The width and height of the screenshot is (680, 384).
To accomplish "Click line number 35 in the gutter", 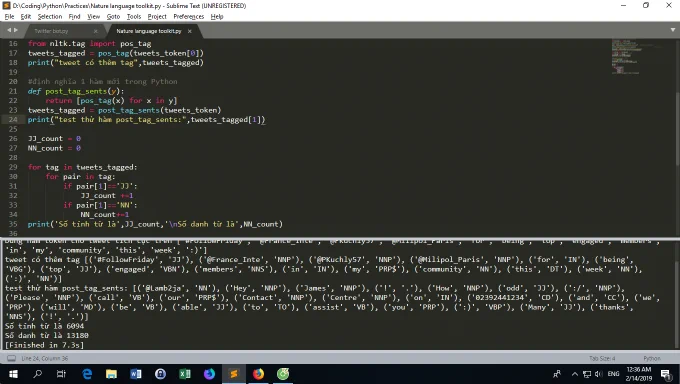I will tap(13, 224).
